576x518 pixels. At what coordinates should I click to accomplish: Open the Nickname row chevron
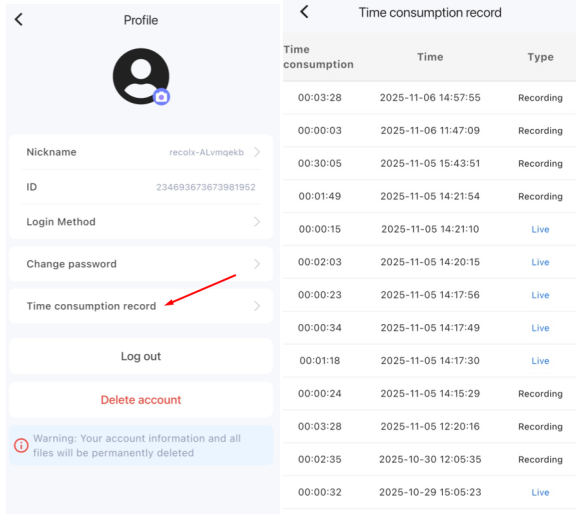click(x=257, y=152)
